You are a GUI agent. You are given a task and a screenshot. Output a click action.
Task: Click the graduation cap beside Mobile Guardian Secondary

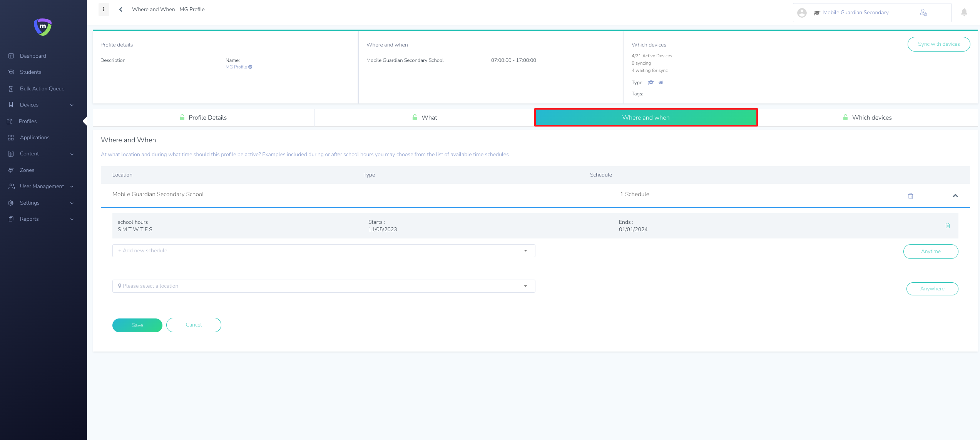pos(817,13)
